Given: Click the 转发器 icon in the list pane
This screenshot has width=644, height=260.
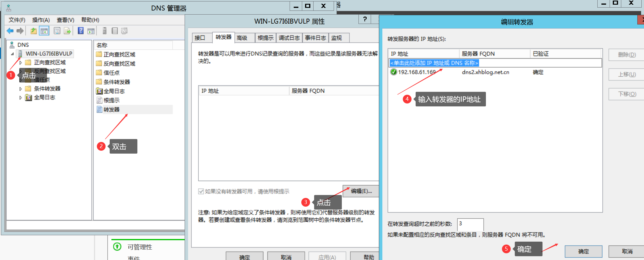Looking at the screenshot, I should point(99,110).
